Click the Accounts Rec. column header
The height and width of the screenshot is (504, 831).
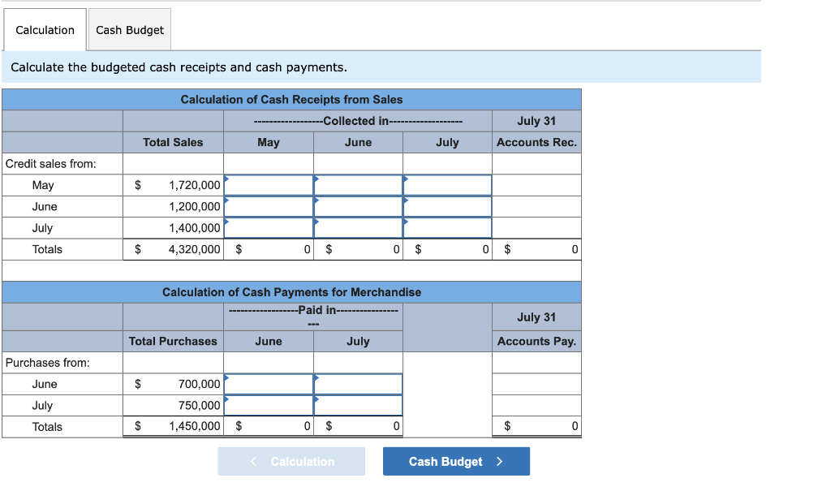(536, 142)
